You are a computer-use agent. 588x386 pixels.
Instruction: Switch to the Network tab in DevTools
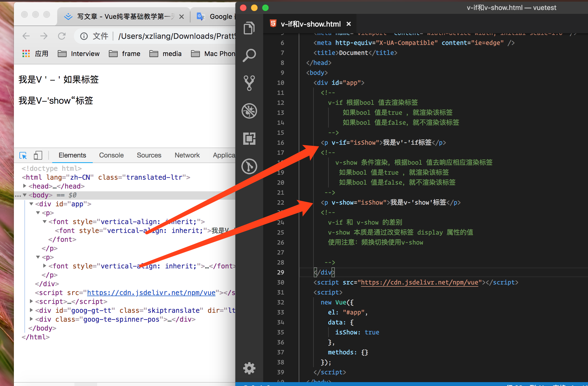pyautogui.click(x=187, y=155)
